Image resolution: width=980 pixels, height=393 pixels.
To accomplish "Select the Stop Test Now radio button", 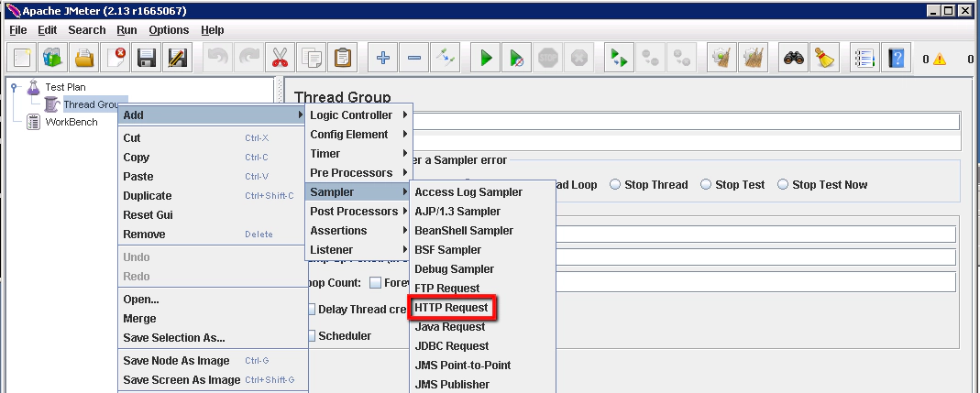I will [783, 184].
